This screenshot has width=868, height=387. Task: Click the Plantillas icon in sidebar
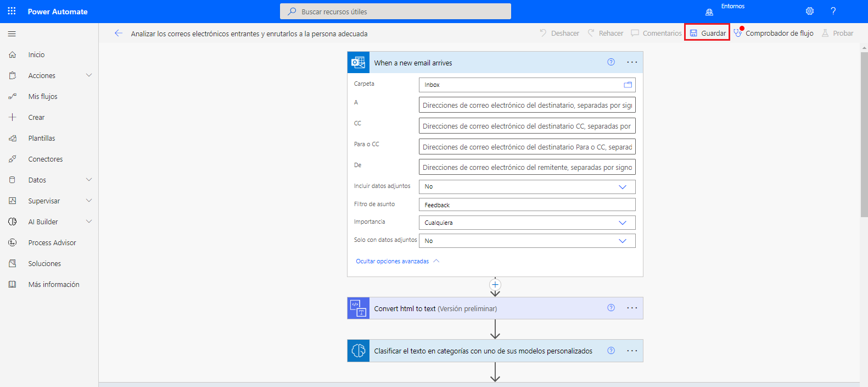pyautogui.click(x=13, y=138)
